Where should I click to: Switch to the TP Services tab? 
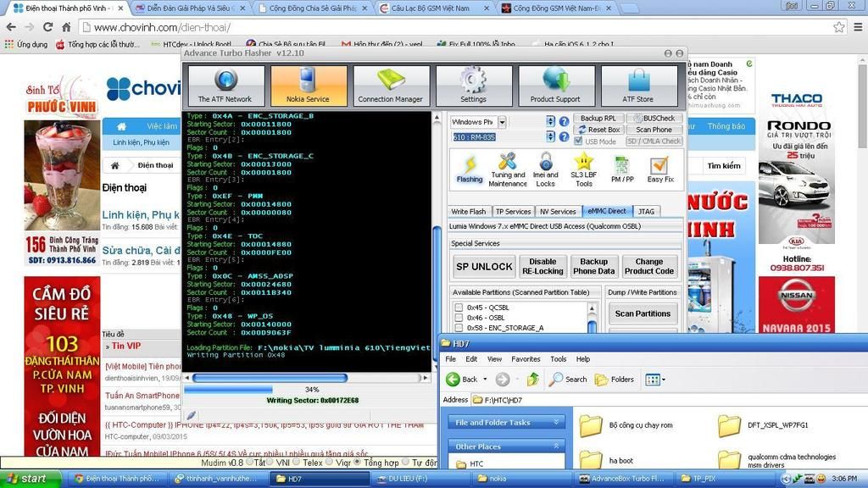[x=513, y=211]
